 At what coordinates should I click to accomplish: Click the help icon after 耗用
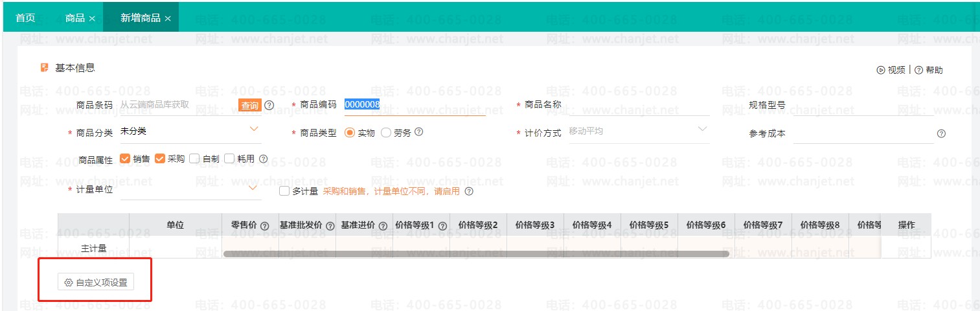pyautogui.click(x=262, y=158)
